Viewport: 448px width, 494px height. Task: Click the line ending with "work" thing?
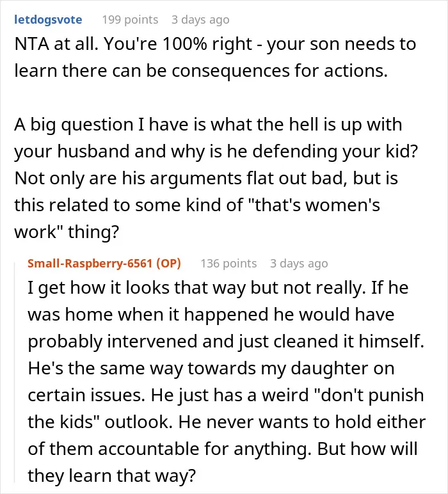click(x=67, y=232)
